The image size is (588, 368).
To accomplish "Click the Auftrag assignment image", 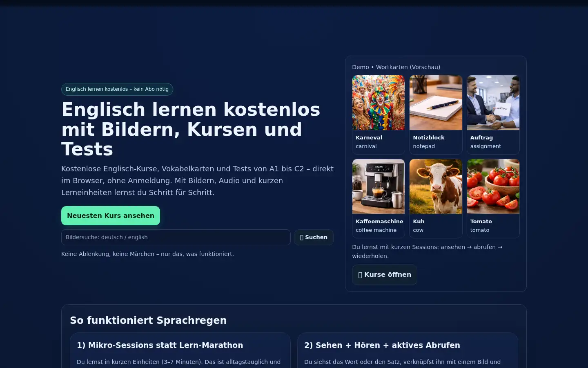I will coord(493,103).
